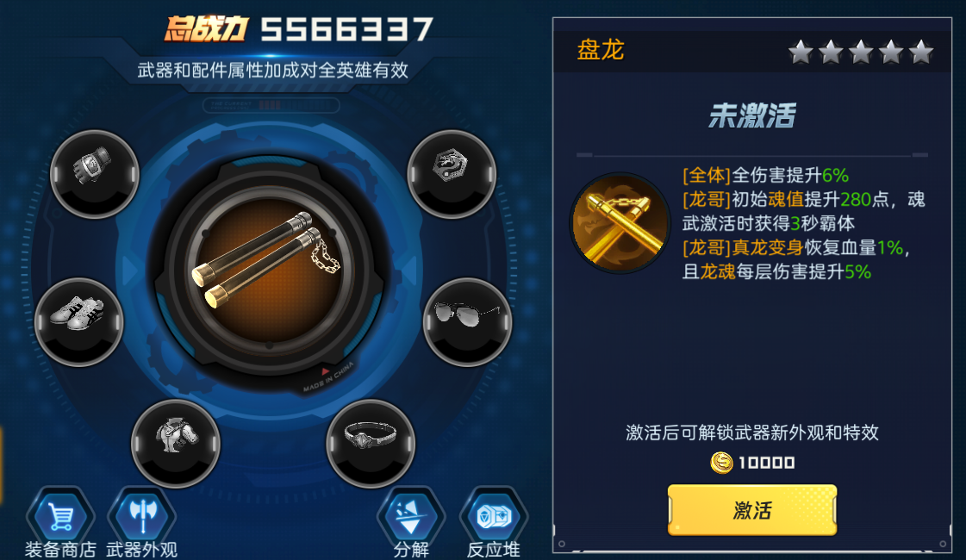This screenshot has width=966, height=560.
Task: Click the yellow 激活 activate button
Action: tap(752, 509)
